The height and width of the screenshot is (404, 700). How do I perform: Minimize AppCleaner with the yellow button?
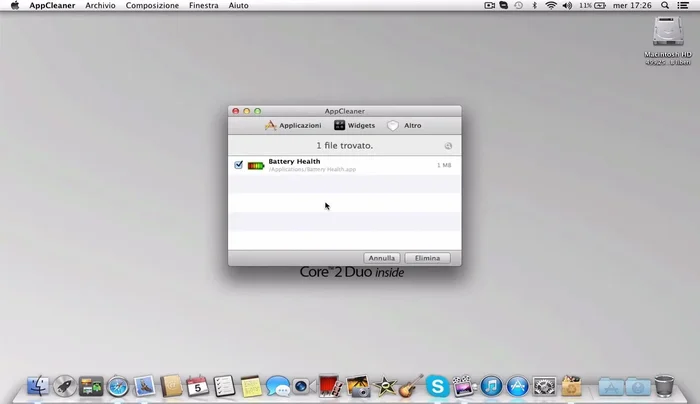246,111
